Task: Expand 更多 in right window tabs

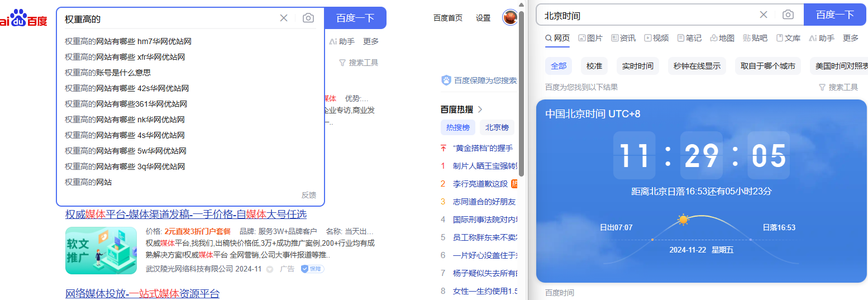Action: (x=851, y=38)
